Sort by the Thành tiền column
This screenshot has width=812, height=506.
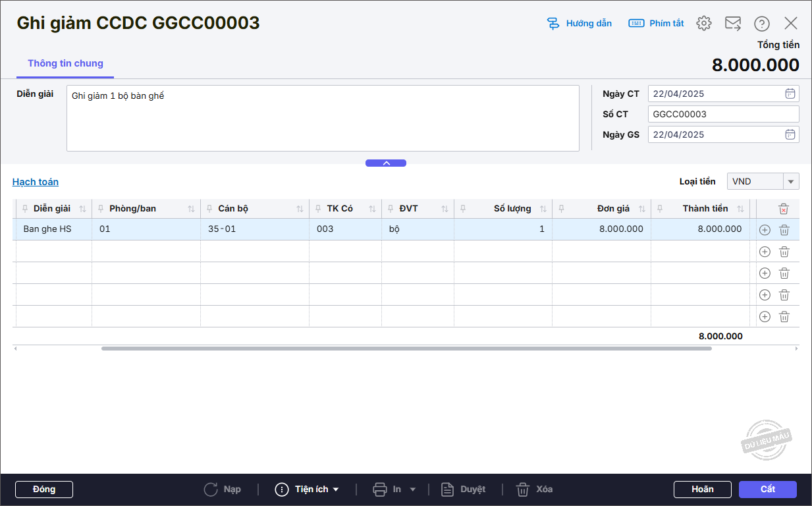coord(740,209)
